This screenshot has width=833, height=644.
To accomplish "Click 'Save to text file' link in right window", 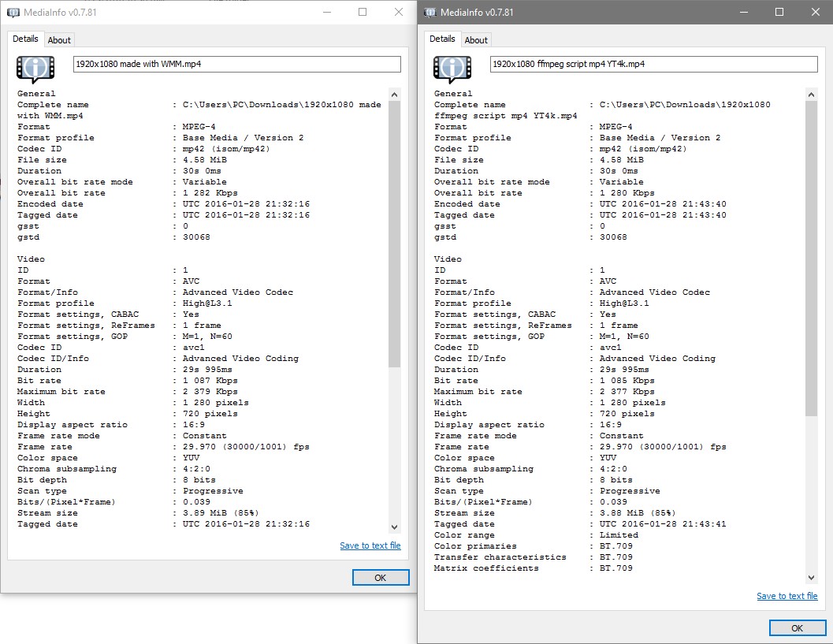I will (x=787, y=596).
